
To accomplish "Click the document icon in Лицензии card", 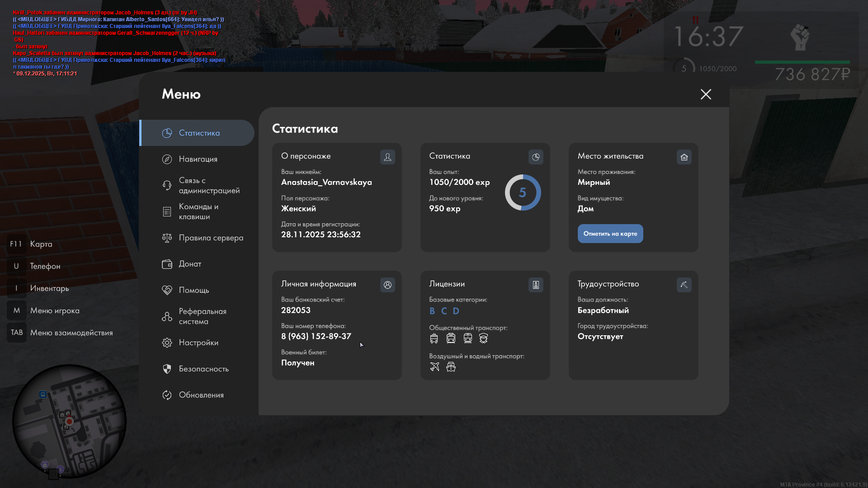I will (536, 285).
